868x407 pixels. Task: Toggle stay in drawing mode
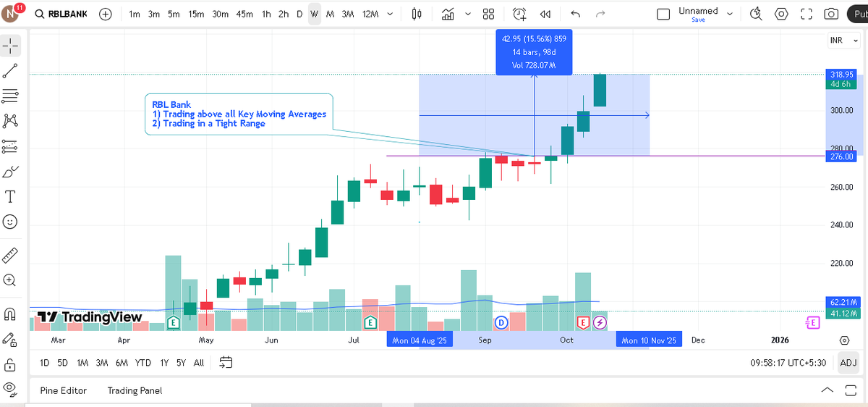click(x=10, y=339)
